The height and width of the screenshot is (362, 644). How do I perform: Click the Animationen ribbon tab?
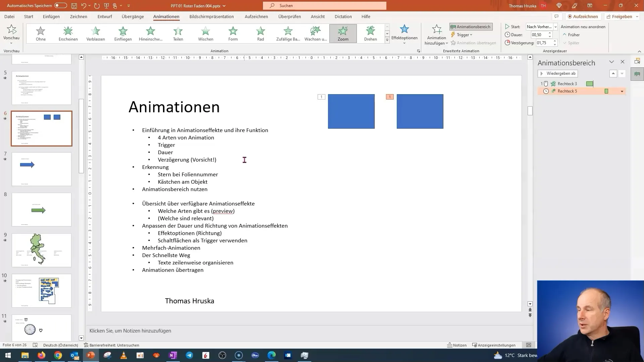pos(166,16)
